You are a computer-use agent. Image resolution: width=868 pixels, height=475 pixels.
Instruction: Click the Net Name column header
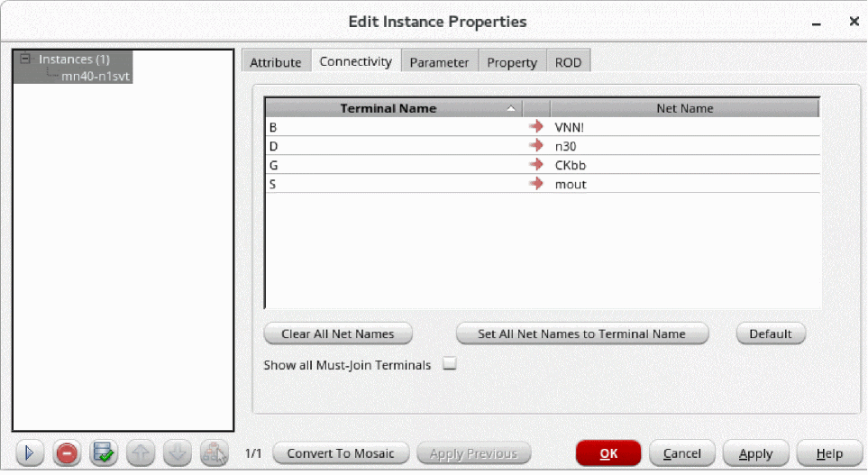(x=685, y=108)
